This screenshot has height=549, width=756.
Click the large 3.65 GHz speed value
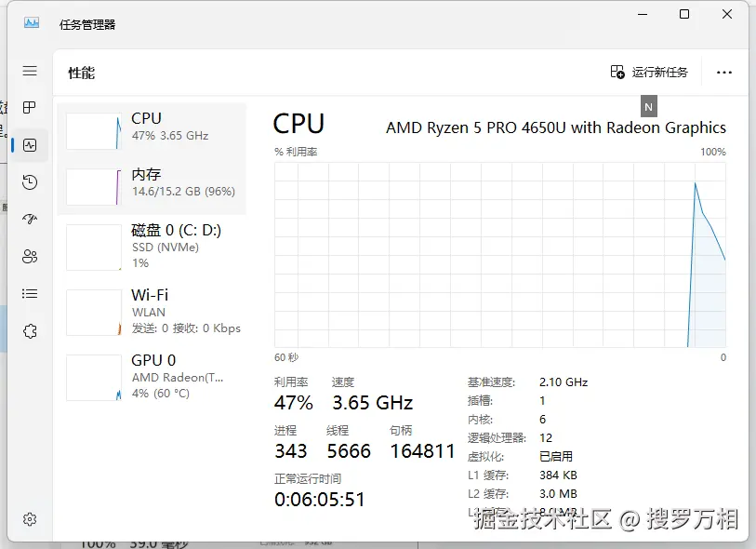373,403
